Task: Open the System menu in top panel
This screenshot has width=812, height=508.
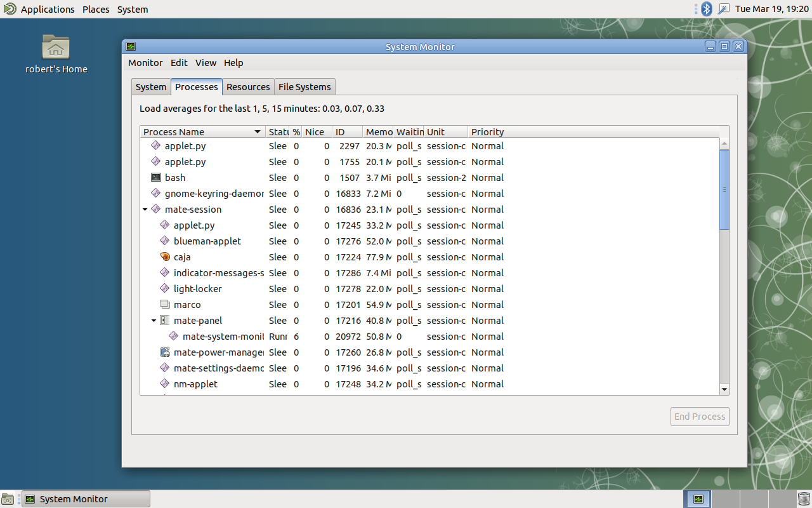Action: [133, 9]
